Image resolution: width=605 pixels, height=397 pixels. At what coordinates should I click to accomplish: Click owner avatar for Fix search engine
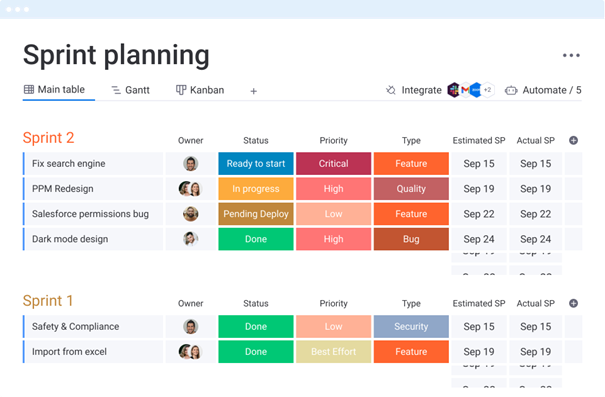click(x=191, y=164)
